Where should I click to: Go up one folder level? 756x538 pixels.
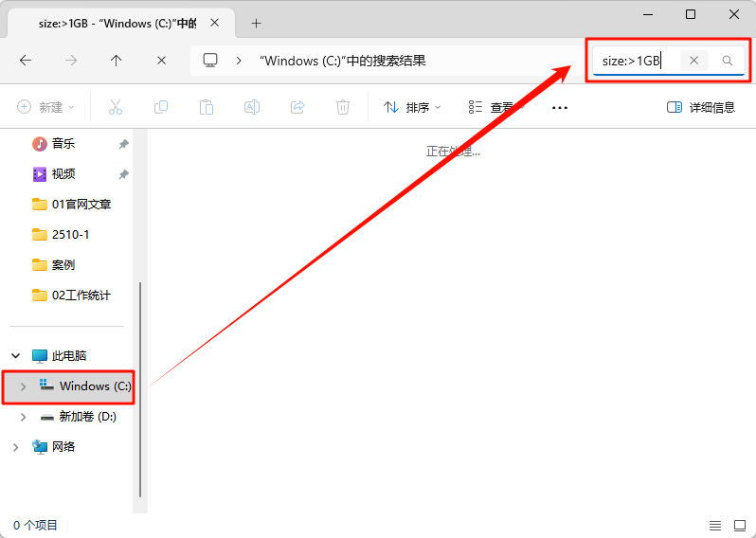tap(117, 61)
